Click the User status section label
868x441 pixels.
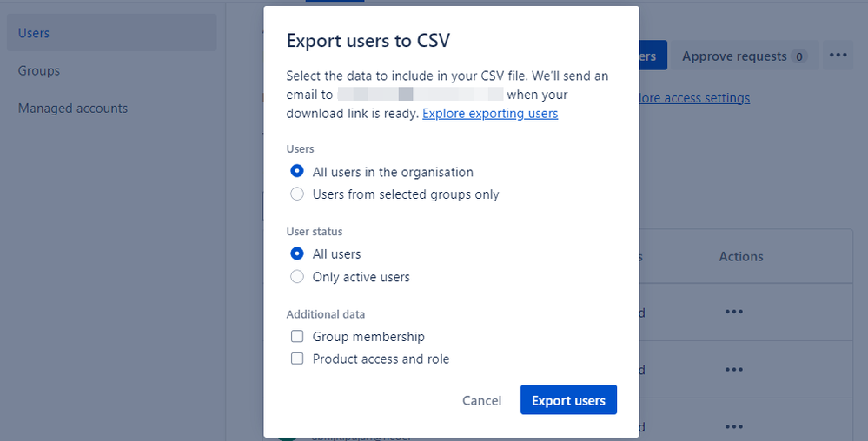click(315, 232)
